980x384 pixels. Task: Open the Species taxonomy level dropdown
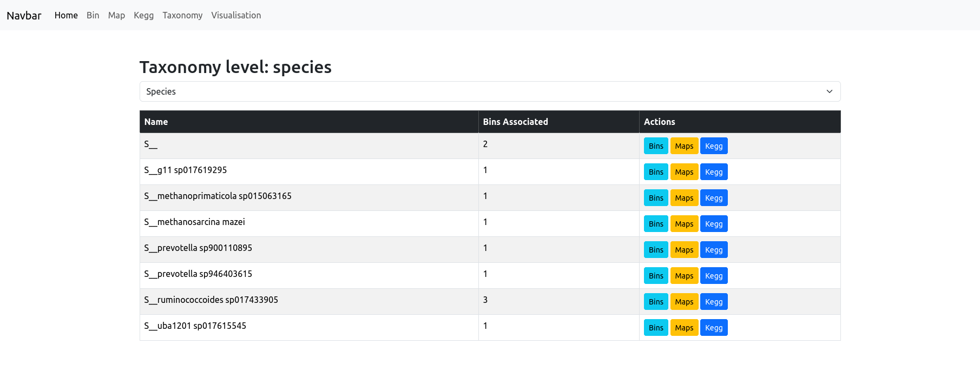490,91
